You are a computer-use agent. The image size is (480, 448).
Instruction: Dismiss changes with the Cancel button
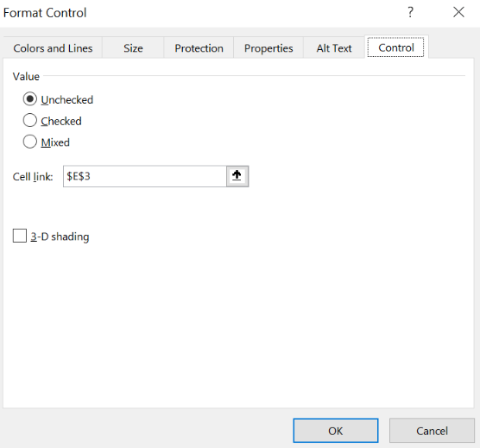click(x=432, y=431)
